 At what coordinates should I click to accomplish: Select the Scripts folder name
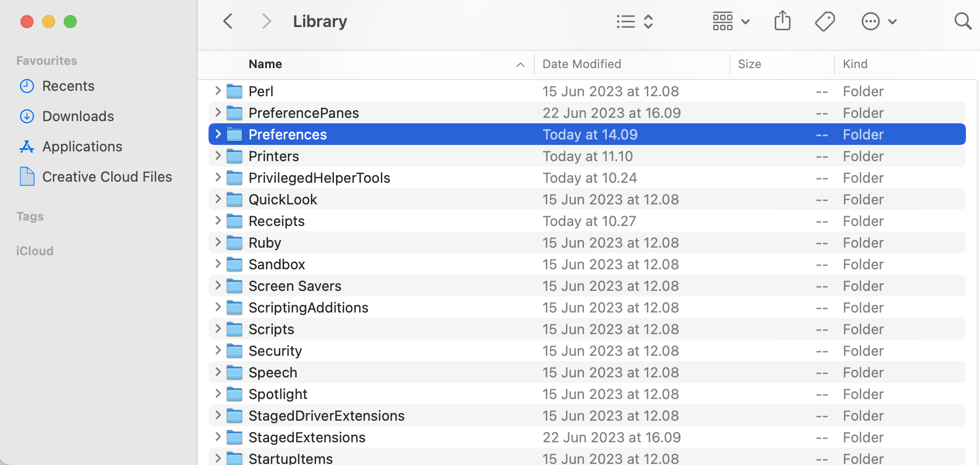[x=271, y=329]
